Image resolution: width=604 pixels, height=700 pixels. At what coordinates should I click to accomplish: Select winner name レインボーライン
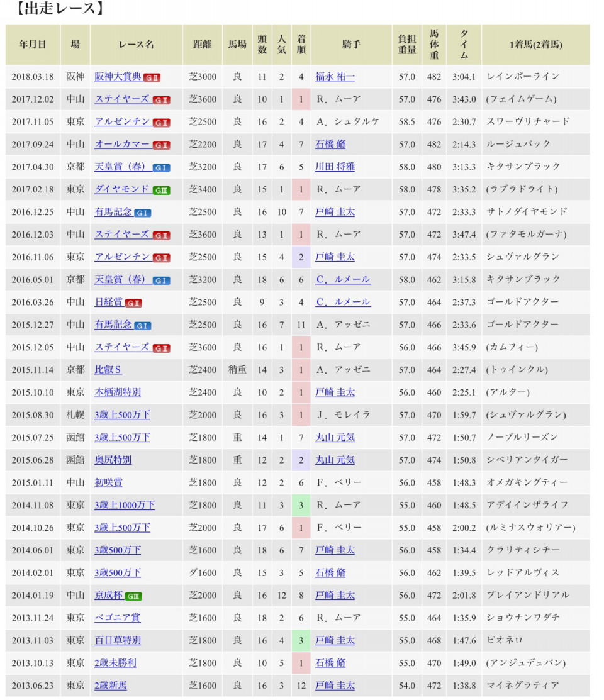pos(523,77)
